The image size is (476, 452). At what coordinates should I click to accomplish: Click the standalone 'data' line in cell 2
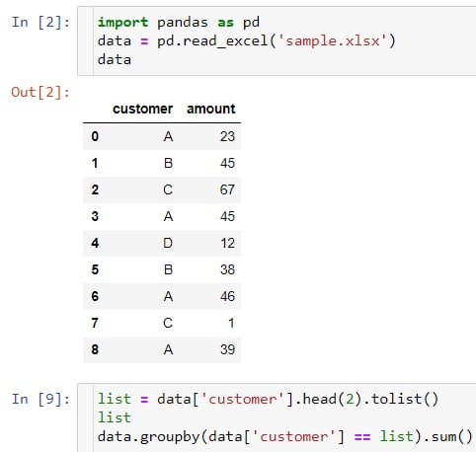pos(115,60)
